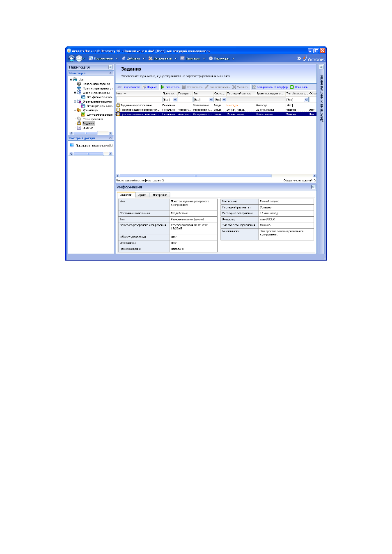
Task: Click the Forward navigation arrow icon
Action: pos(79,58)
